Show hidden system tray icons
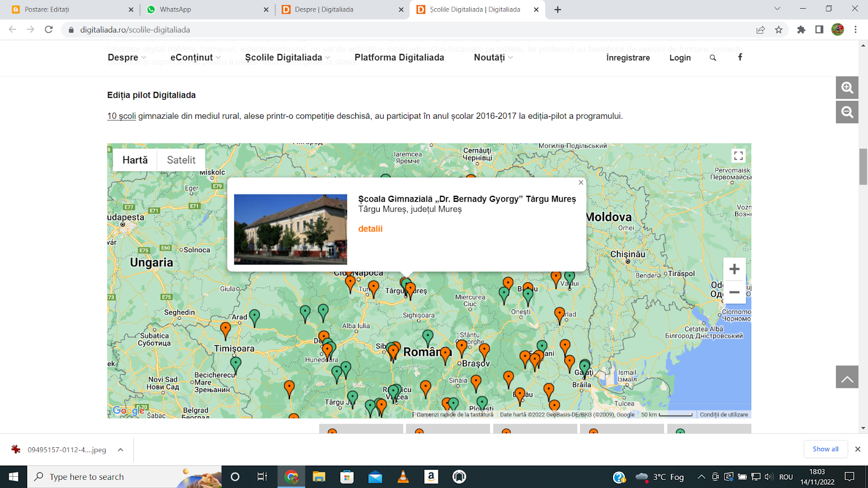 701,477
